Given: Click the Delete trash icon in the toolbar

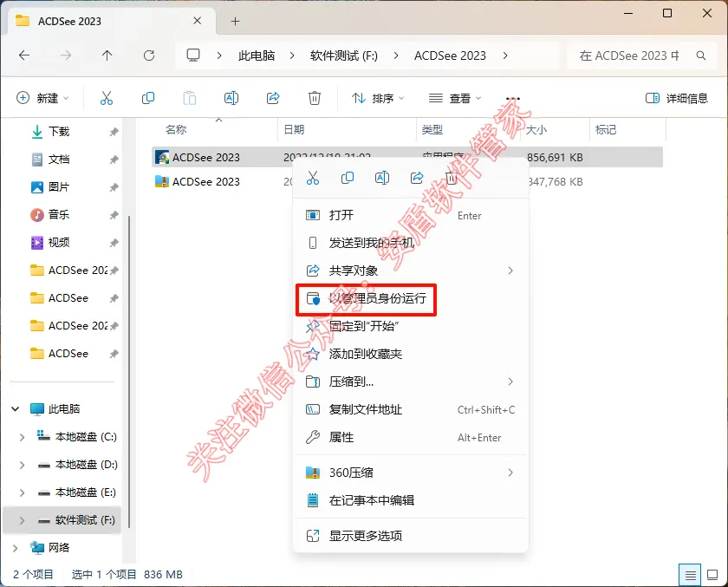Looking at the screenshot, I should [x=315, y=98].
